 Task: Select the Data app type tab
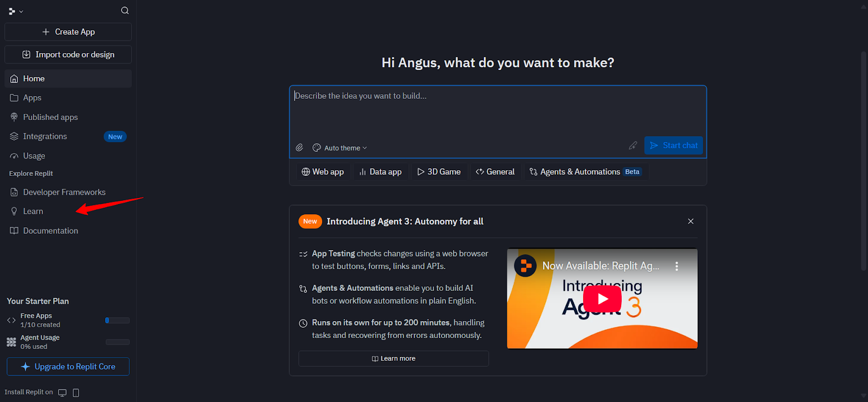pyautogui.click(x=380, y=172)
